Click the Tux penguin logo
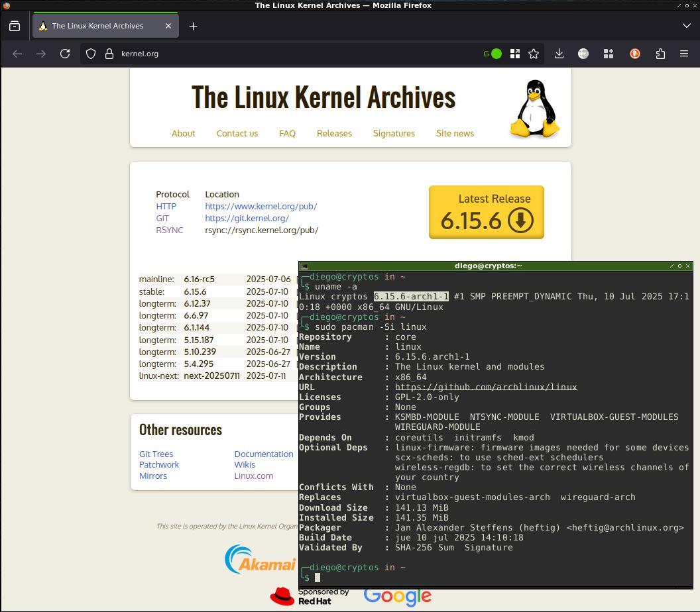 (535, 109)
